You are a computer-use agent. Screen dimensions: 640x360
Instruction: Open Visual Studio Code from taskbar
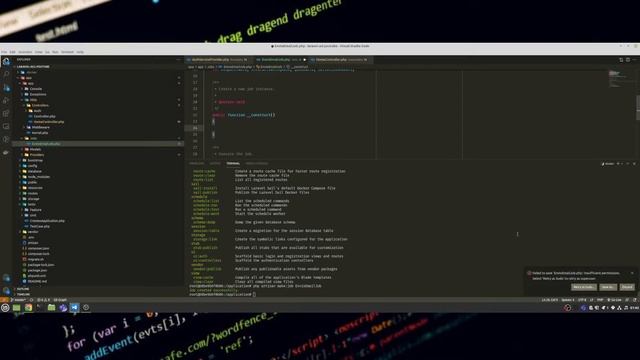tap(74, 308)
